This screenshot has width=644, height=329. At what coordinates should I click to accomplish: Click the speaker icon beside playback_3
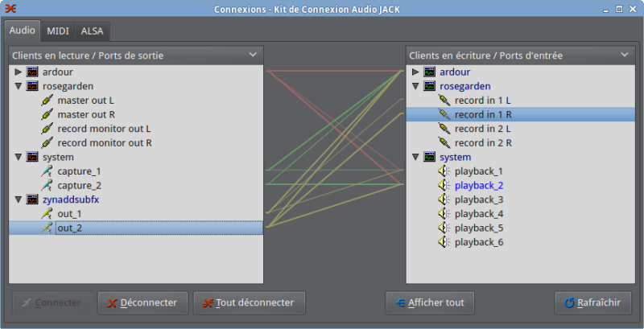[444, 199]
